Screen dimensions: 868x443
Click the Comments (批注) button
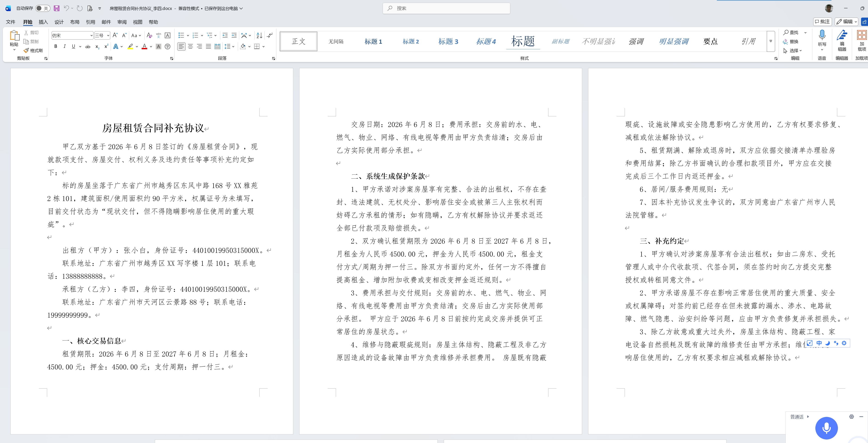pyautogui.click(x=822, y=22)
